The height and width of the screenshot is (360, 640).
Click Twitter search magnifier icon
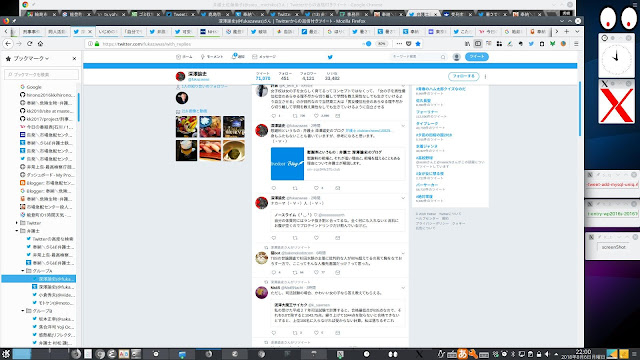pos(443,57)
